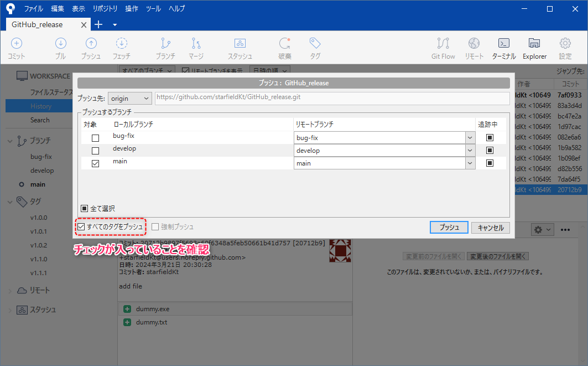Viewport: 588px width, 366px height.
Task: Open remote branch dropdown for main
Action: pos(470,163)
